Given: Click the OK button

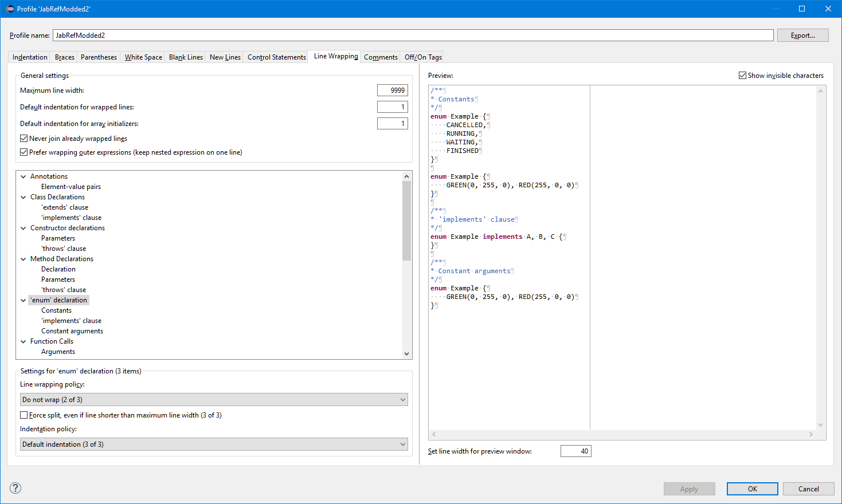Looking at the screenshot, I should 752,489.
